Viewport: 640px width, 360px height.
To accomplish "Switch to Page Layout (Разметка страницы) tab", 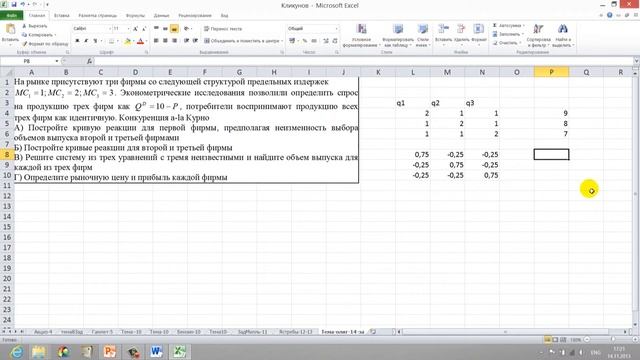I will coord(98,16).
